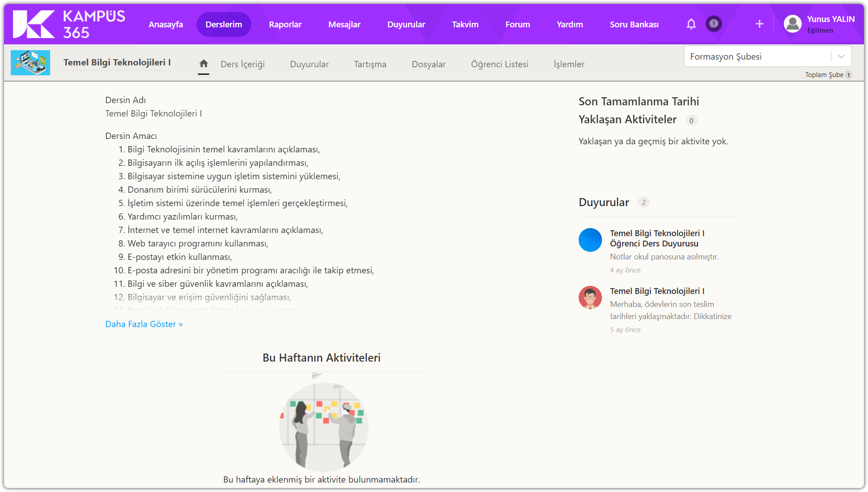Expand course description with Daha Fazla Göster
This screenshot has height=492, width=868.
(x=144, y=324)
